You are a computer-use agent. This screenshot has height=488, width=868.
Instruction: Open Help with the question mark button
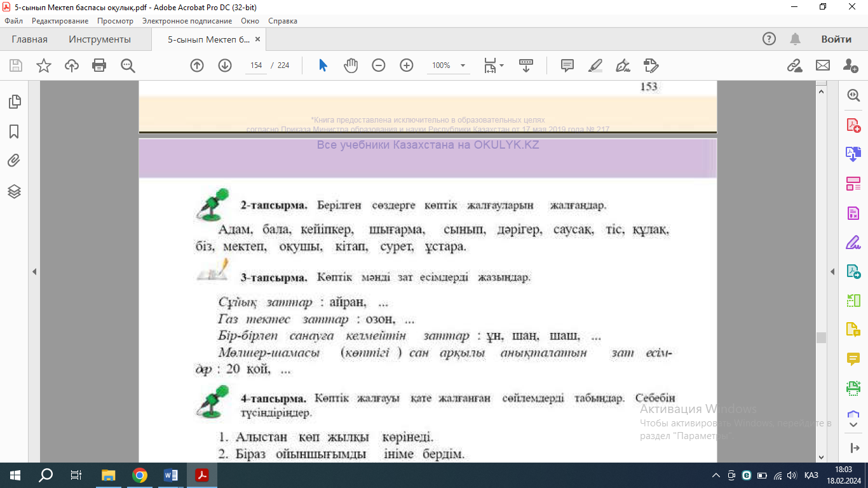click(x=769, y=39)
